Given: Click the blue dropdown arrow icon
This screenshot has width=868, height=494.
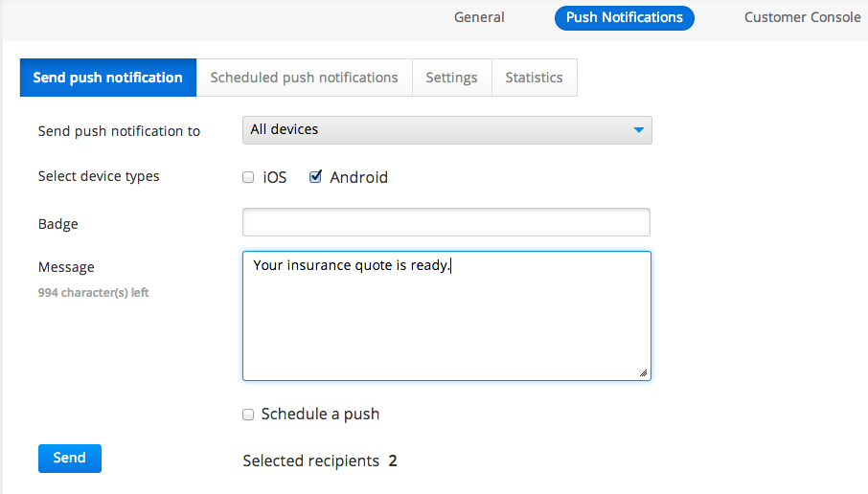Looking at the screenshot, I should tap(639, 130).
